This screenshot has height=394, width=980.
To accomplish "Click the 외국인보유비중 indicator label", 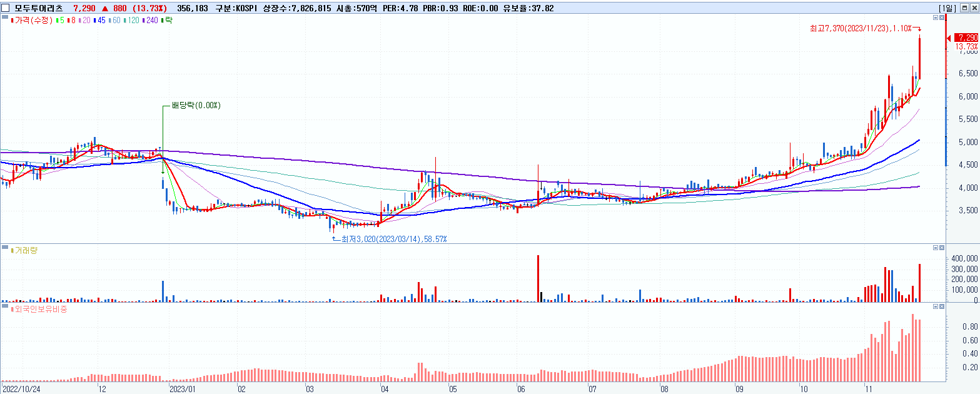I will point(38,308).
